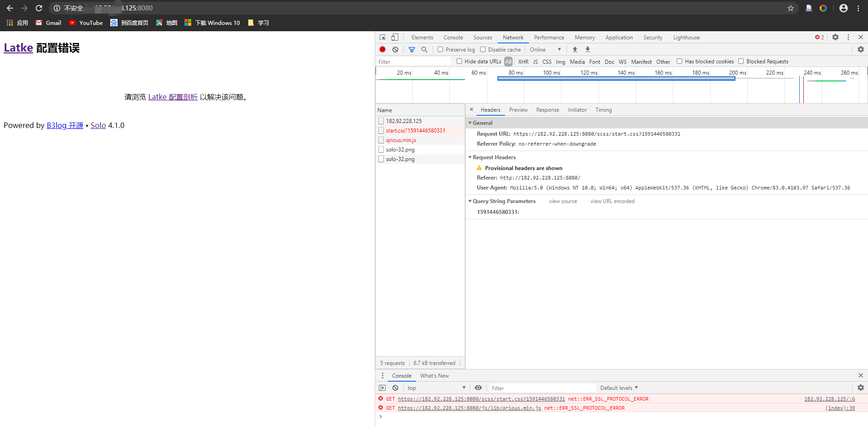Select the inspect element picker icon

point(382,37)
